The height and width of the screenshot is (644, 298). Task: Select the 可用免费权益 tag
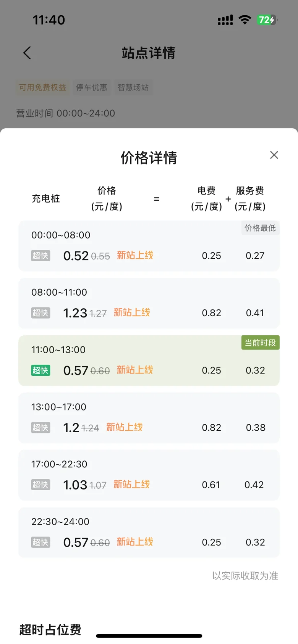(x=42, y=87)
